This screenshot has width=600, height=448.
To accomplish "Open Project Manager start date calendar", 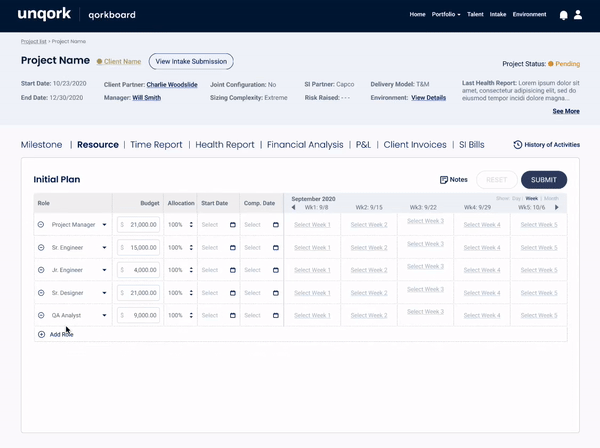I will click(233, 225).
